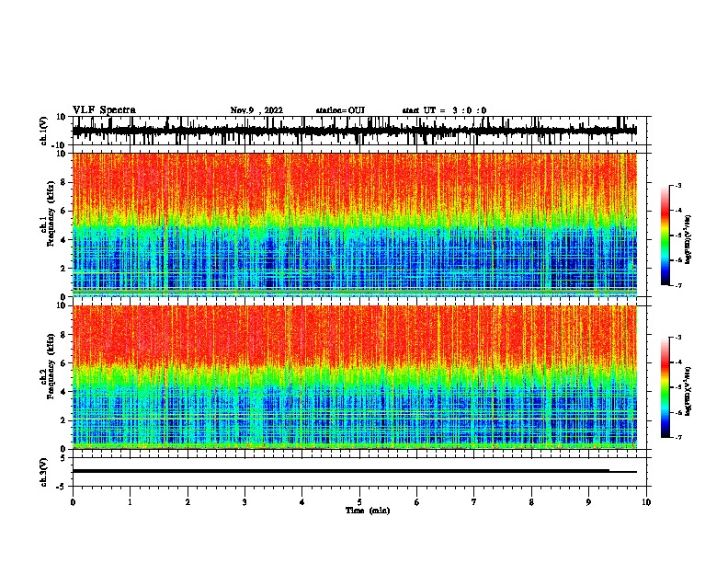Click the ch.1 spectrogram plot
This screenshot has height=563, width=728.
pos(355,224)
